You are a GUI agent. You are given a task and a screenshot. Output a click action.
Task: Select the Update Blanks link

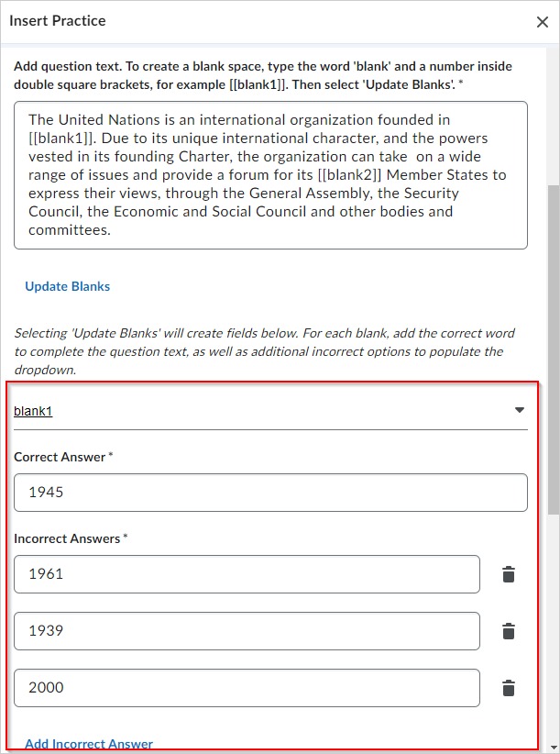[x=68, y=286]
